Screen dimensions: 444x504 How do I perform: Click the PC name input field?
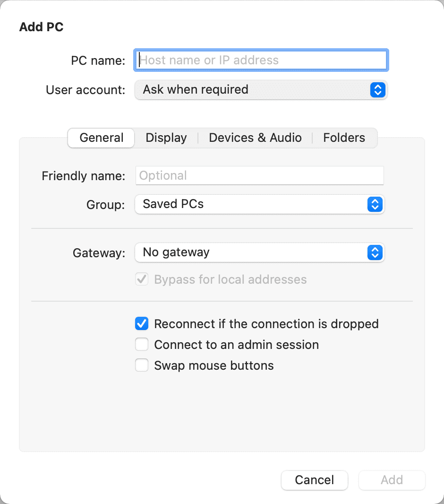coord(261,60)
